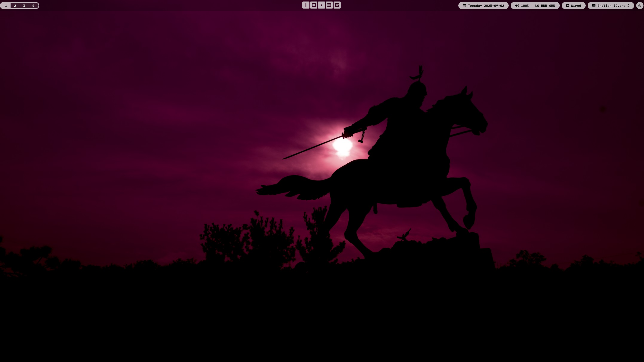
Task: Click the colon separator in the clock
Action: point(321,5)
